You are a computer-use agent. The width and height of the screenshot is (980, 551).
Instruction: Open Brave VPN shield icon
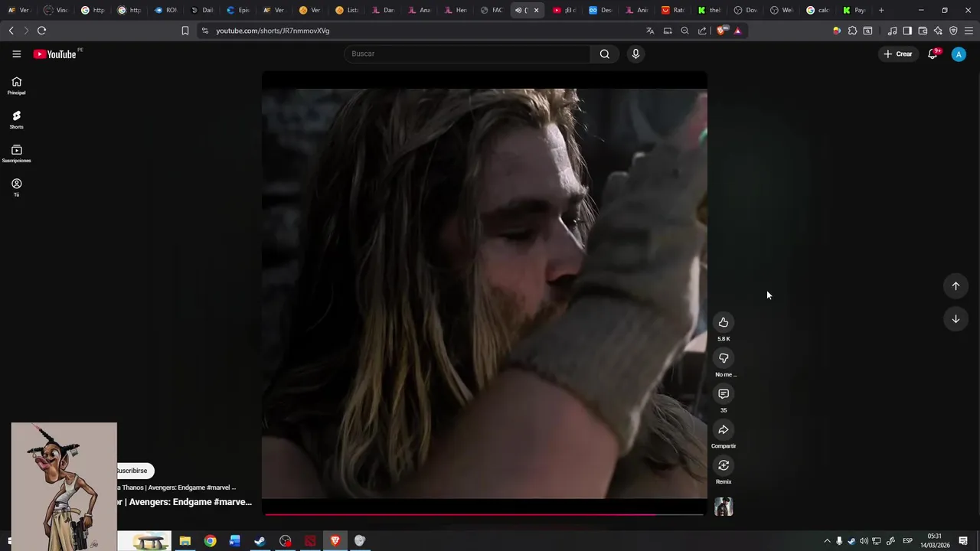[953, 31]
